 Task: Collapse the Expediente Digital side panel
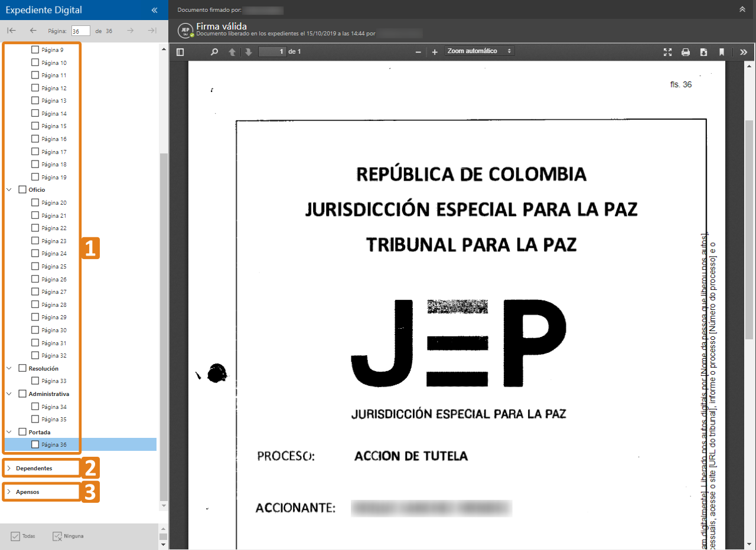click(154, 10)
